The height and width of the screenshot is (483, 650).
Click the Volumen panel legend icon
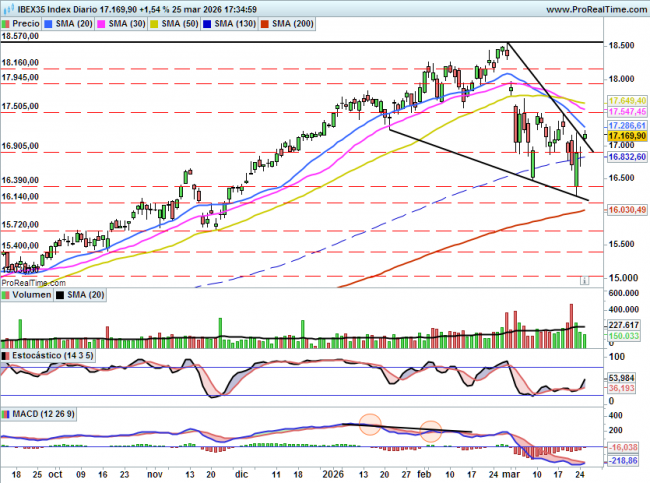(6, 295)
